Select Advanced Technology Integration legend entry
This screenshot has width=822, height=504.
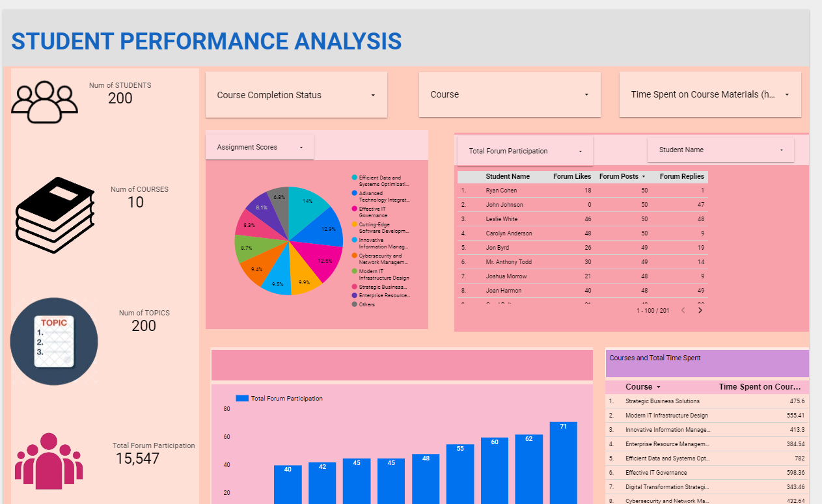pos(381,196)
